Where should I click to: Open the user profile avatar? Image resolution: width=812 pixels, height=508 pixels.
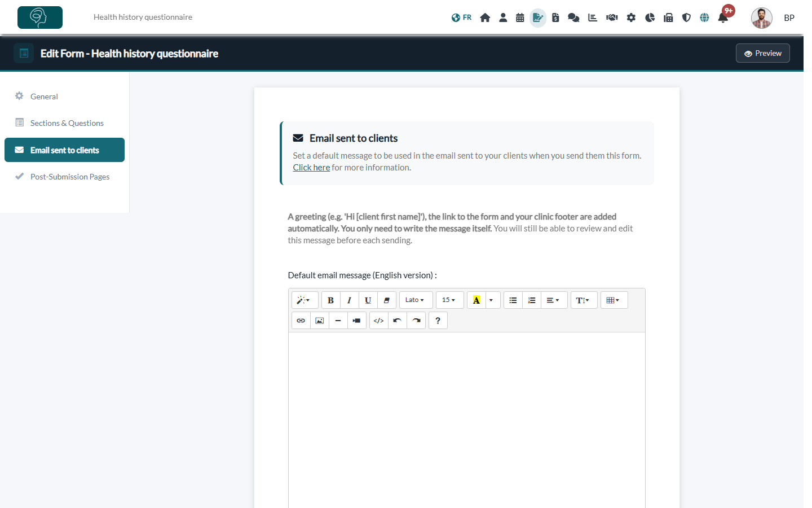coord(761,18)
